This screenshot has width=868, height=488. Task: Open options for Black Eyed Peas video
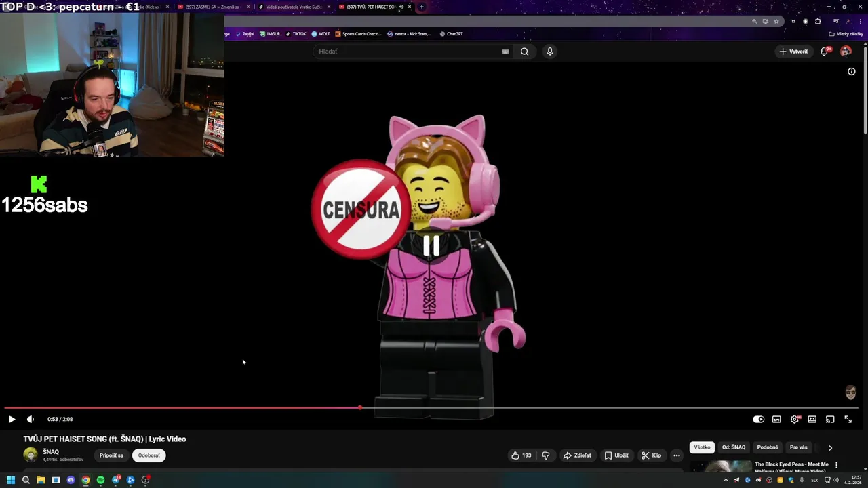coord(836,465)
